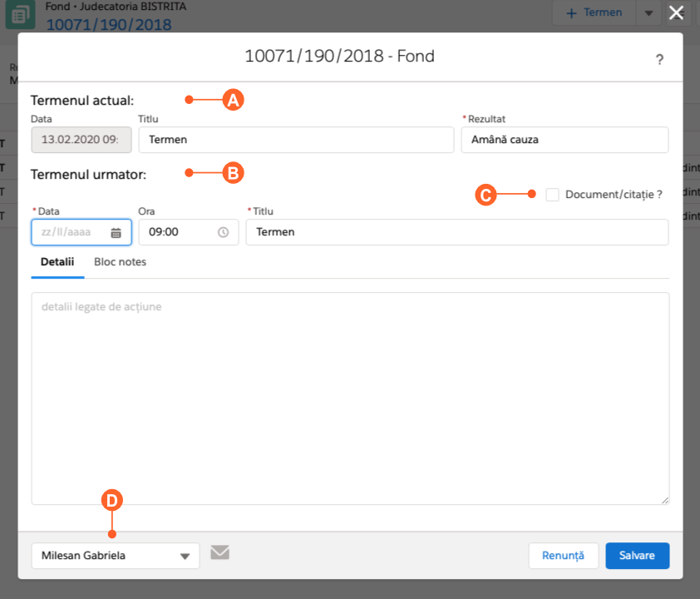The width and height of the screenshot is (700, 599).
Task: Select the Detalii tab
Action: tap(57, 262)
